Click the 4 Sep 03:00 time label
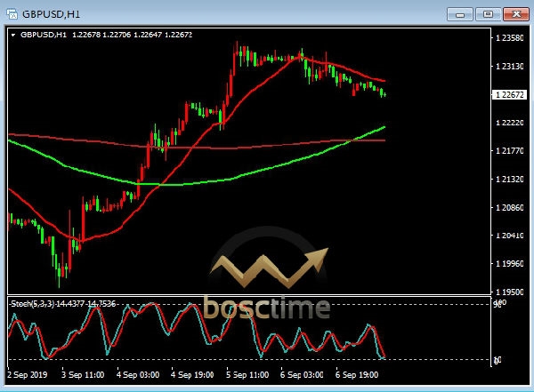This screenshot has width=534, height=392. [x=138, y=374]
